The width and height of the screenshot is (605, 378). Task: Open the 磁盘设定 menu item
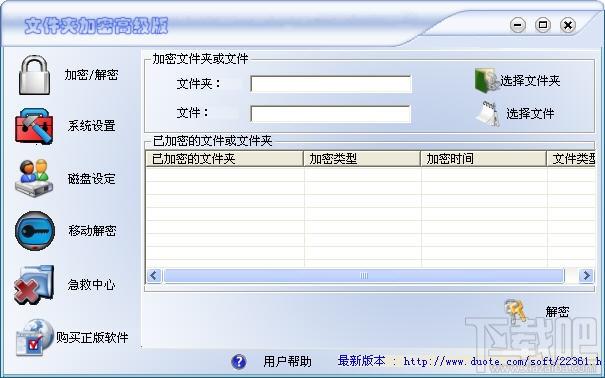click(x=91, y=179)
